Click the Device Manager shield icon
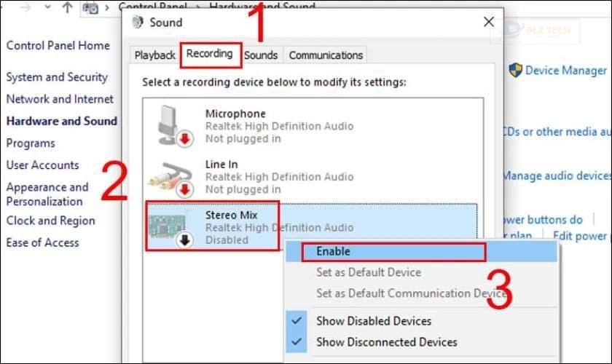 click(x=515, y=70)
